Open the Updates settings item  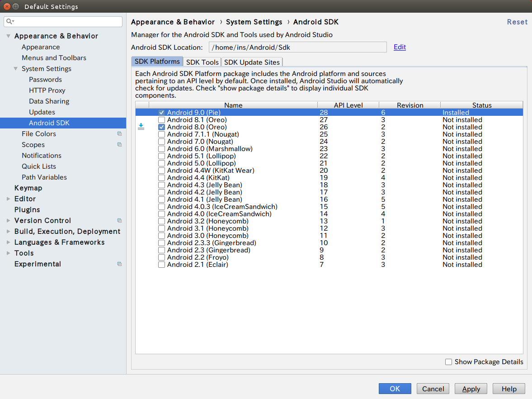coord(42,112)
